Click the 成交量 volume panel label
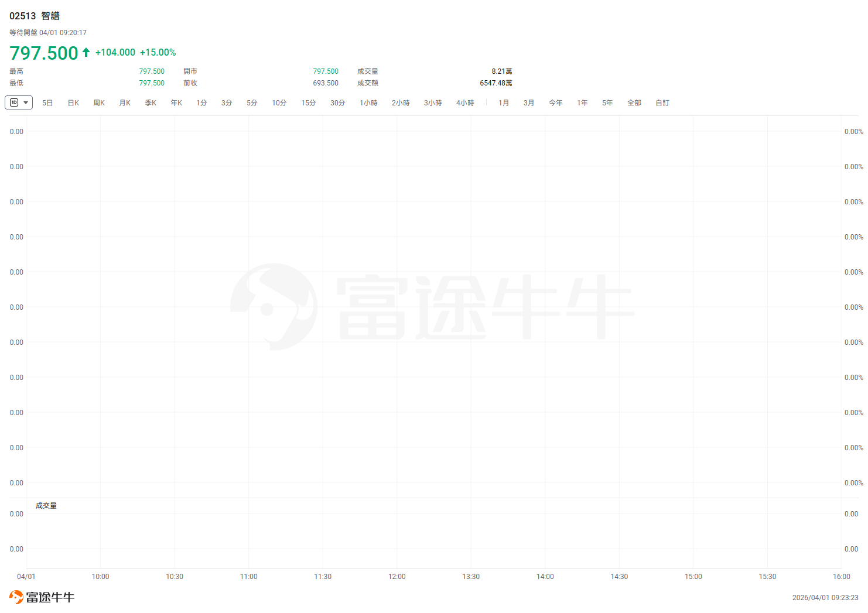This screenshot has width=868, height=613. point(46,506)
